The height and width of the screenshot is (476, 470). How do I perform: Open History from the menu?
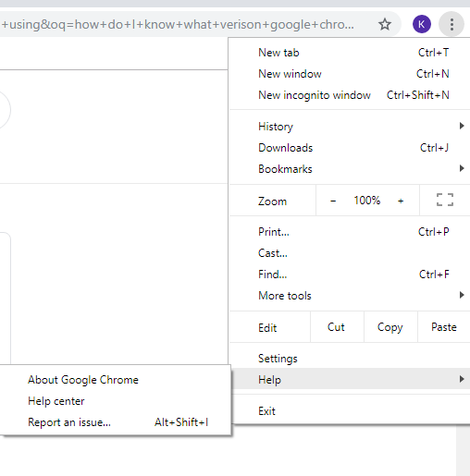tap(350, 127)
